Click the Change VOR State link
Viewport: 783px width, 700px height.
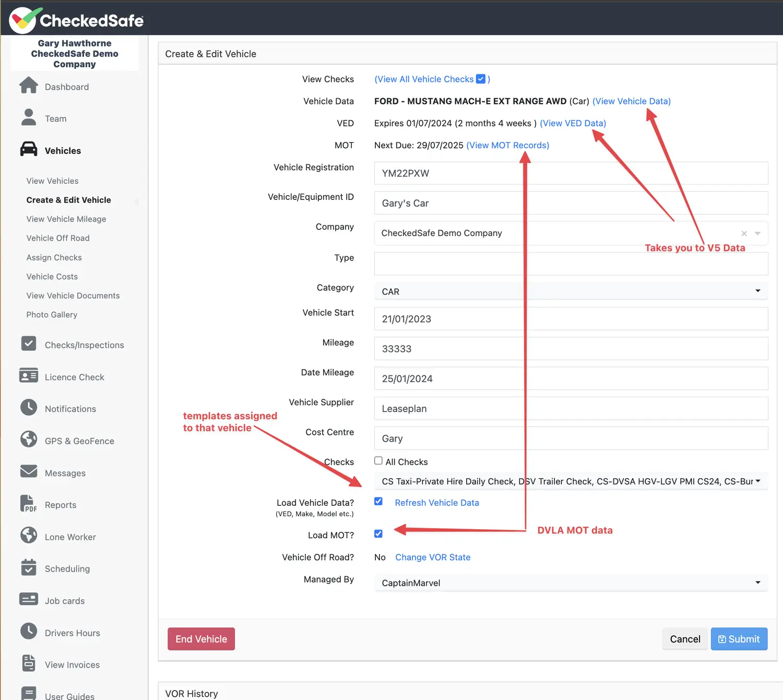click(433, 557)
